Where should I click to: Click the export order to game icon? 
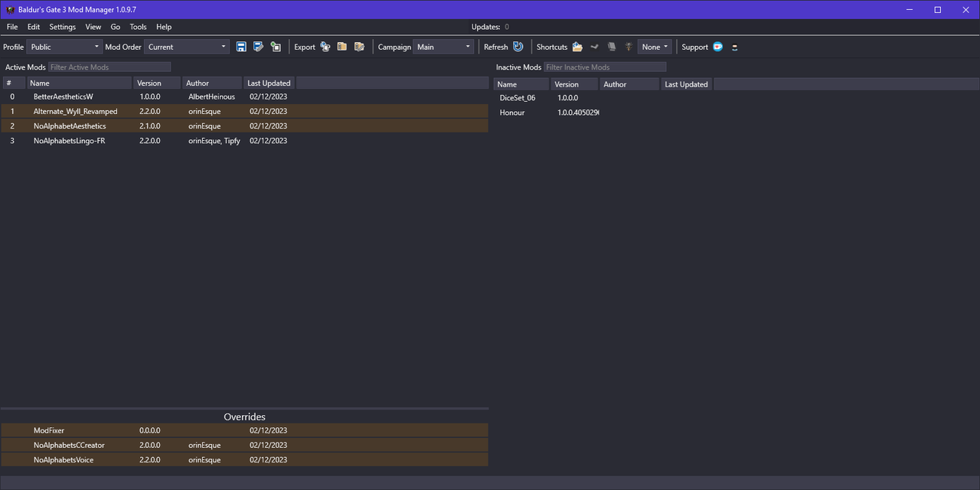pyautogui.click(x=325, y=47)
